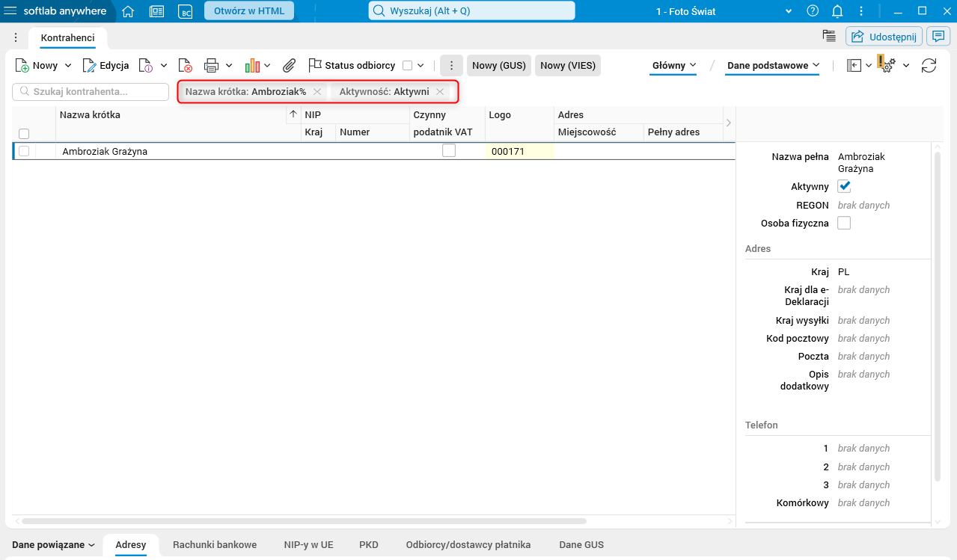Click the Udostępnij button
The image size is (957, 560).
click(x=884, y=36)
